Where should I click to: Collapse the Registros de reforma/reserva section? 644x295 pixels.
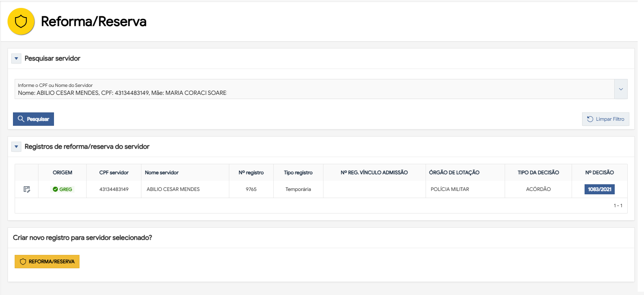(x=16, y=147)
